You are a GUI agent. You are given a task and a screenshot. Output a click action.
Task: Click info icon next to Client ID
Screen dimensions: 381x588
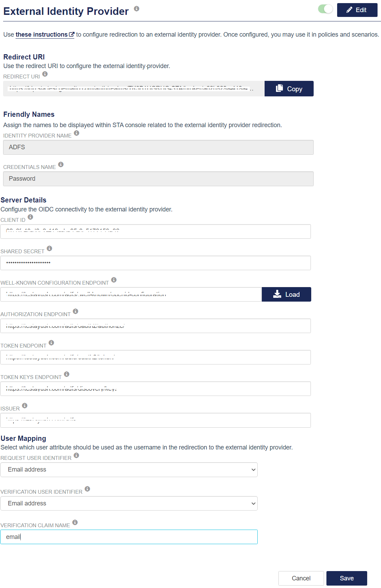click(30, 217)
